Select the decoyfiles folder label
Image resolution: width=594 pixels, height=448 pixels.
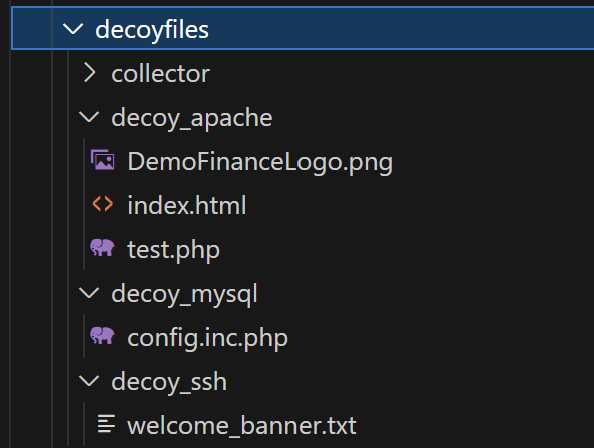(x=152, y=30)
